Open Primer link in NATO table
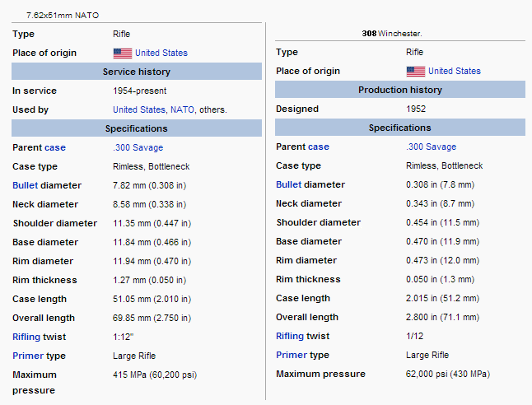 [28, 356]
